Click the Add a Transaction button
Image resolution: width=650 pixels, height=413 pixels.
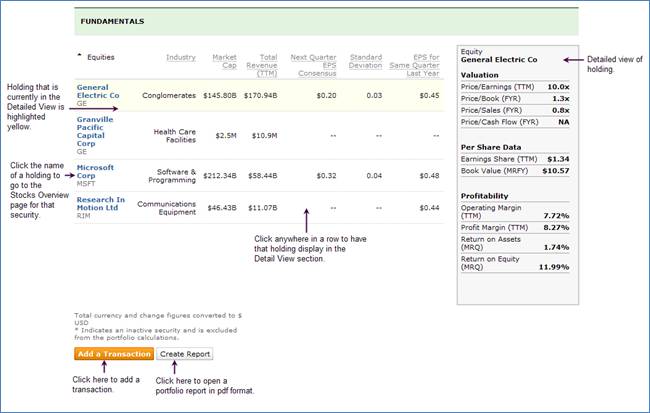pos(114,354)
